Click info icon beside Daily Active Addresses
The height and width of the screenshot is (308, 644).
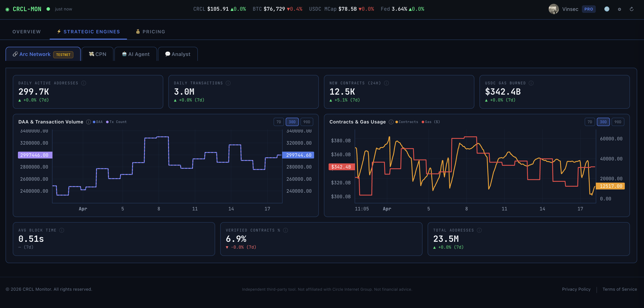point(84,83)
